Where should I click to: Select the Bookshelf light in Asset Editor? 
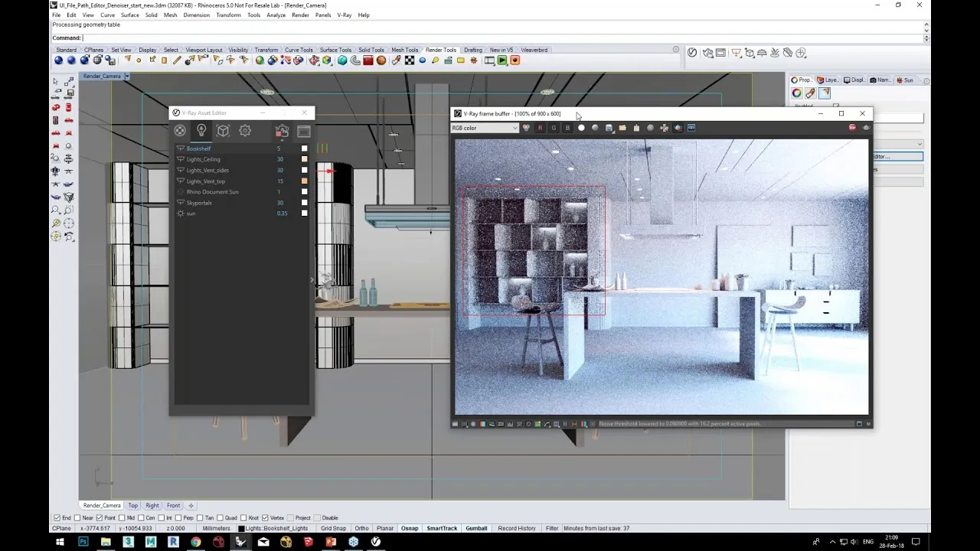point(241,148)
